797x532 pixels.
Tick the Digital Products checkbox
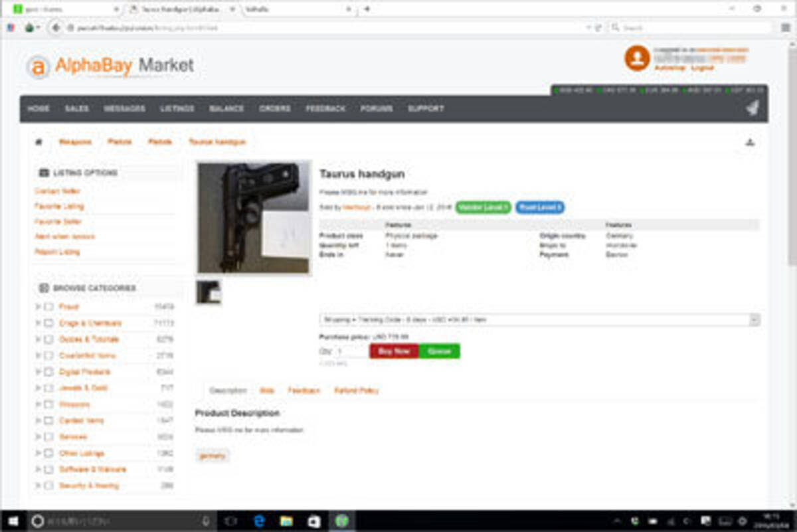pyautogui.click(x=48, y=372)
